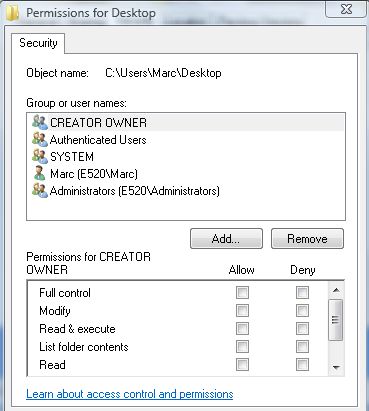
Task: Tick Allow checkbox for Read permission
Action: (x=242, y=364)
